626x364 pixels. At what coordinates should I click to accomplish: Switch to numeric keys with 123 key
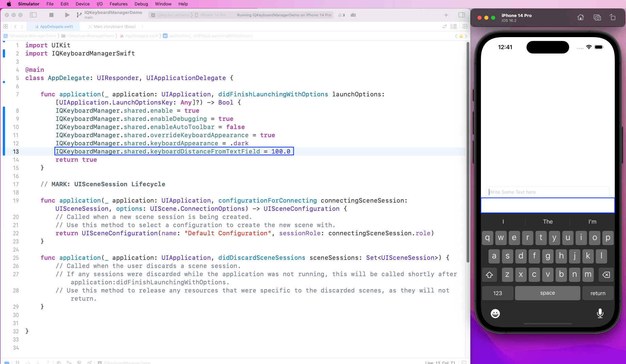[497, 293]
